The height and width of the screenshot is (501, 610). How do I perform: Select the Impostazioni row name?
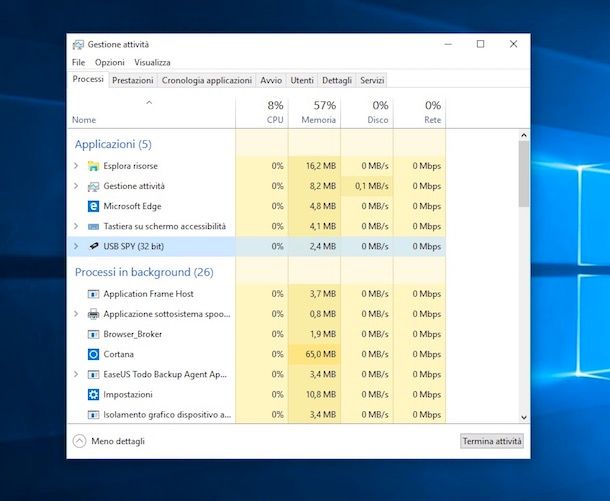(x=128, y=394)
